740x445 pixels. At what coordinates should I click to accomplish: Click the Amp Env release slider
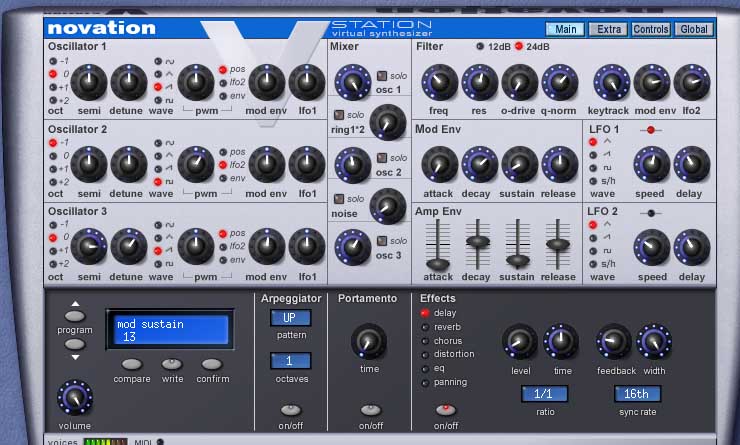(558, 244)
